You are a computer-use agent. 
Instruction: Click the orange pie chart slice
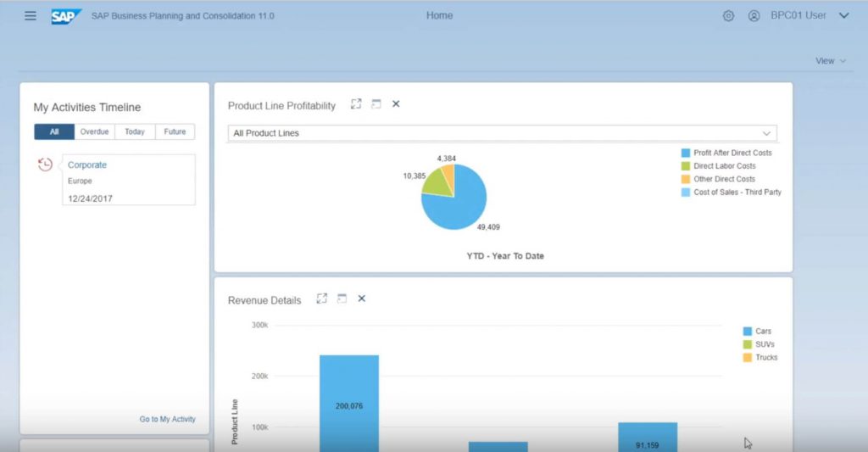pyautogui.click(x=448, y=175)
